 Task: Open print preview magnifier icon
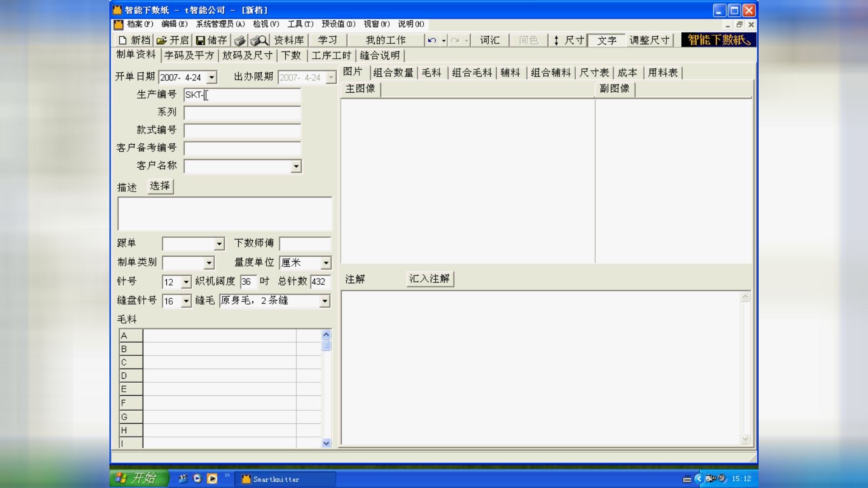coord(259,41)
